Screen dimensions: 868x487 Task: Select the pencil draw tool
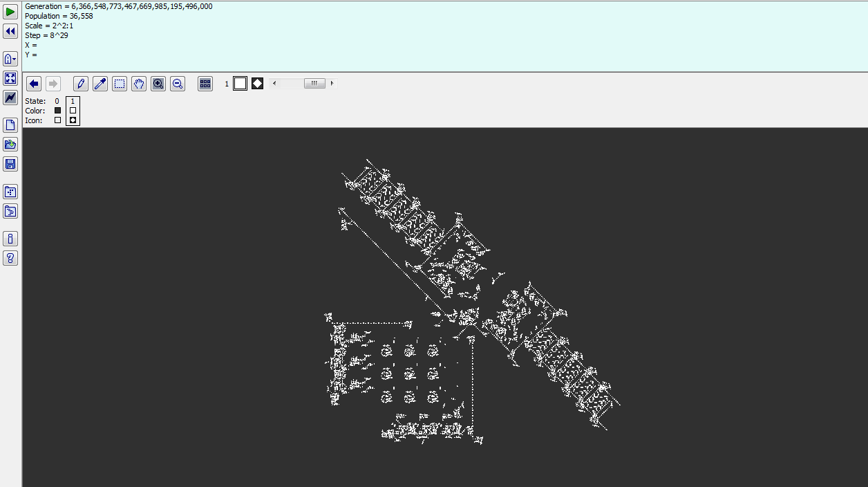(81, 84)
